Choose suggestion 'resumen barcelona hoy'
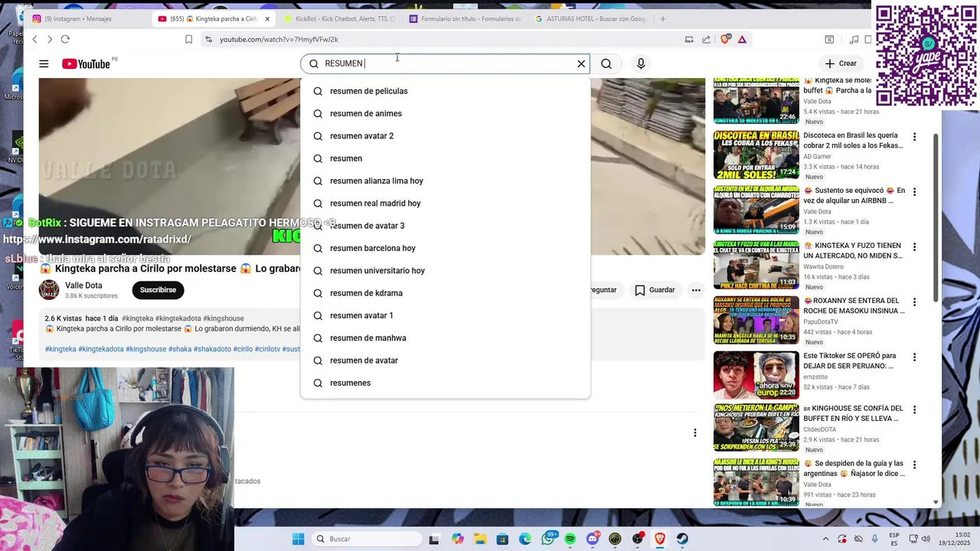 point(445,248)
